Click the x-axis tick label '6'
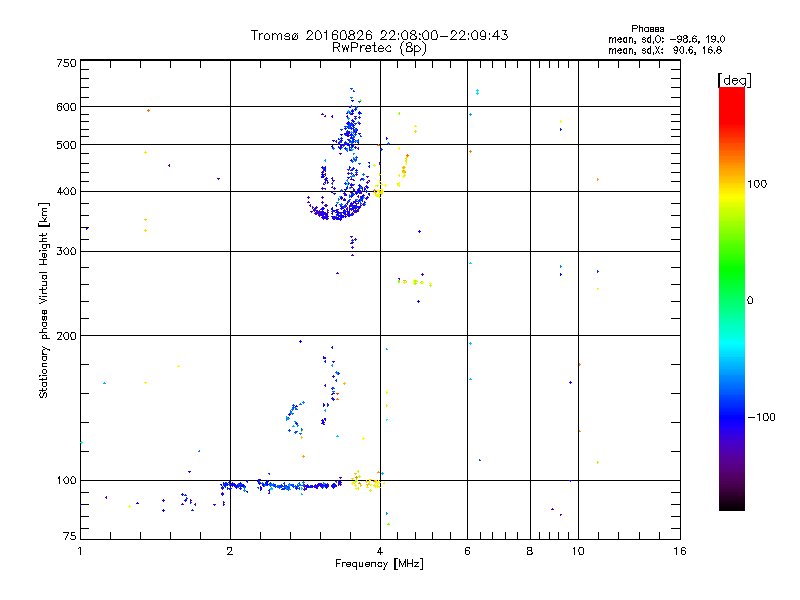 point(467,551)
